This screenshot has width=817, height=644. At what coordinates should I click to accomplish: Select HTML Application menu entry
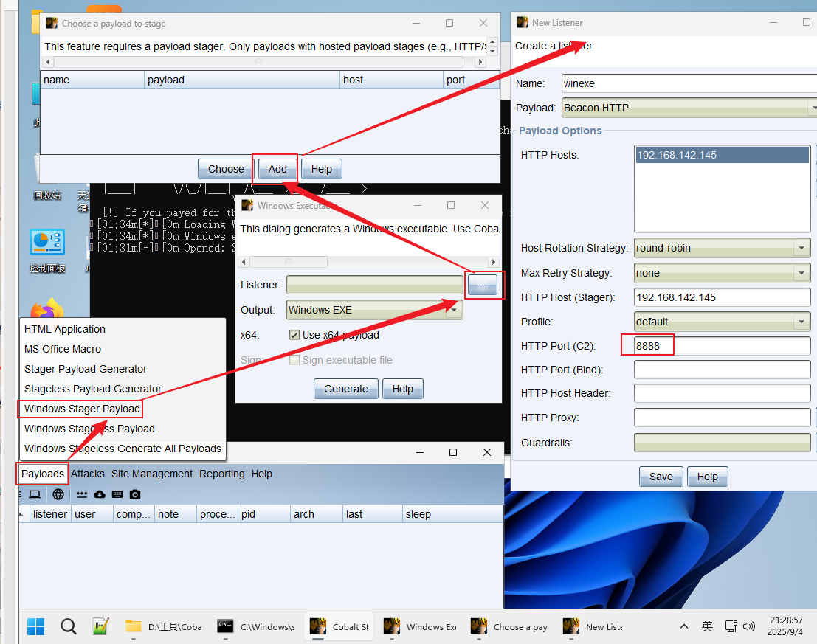click(x=65, y=329)
